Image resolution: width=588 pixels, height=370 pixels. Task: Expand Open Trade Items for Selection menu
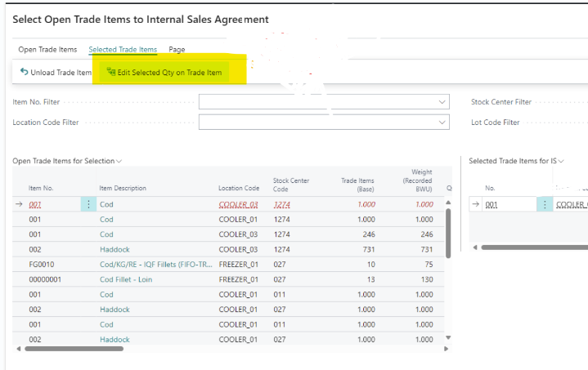(119, 162)
